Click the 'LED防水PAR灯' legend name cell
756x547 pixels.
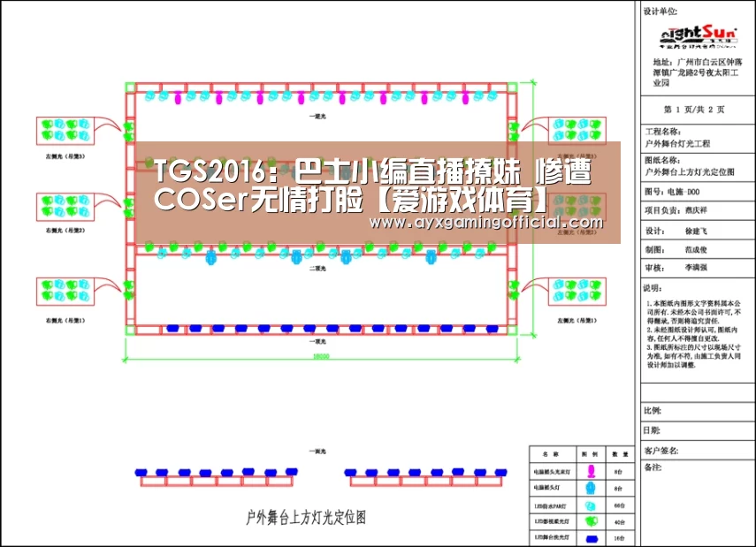[551, 506]
